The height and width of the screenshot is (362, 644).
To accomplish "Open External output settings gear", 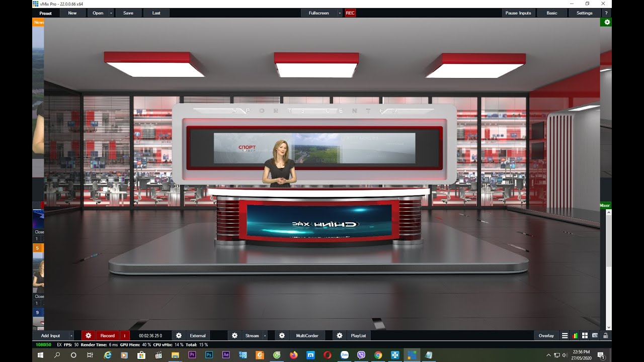I will [x=179, y=335].
